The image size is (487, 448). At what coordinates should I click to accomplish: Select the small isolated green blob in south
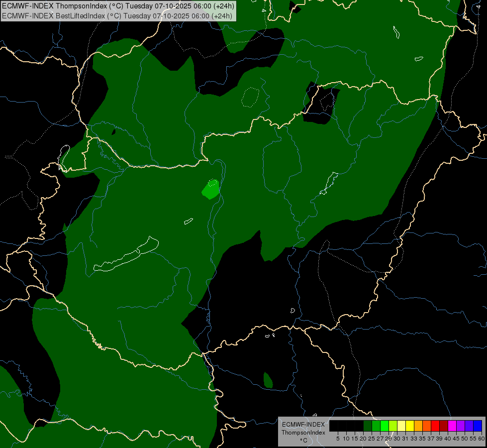268,380
